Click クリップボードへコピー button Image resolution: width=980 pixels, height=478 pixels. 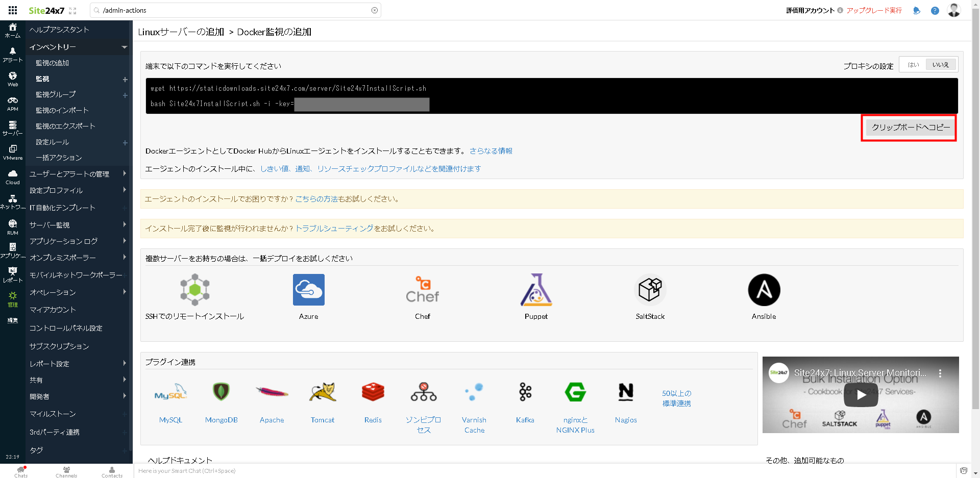pos(911,128)
